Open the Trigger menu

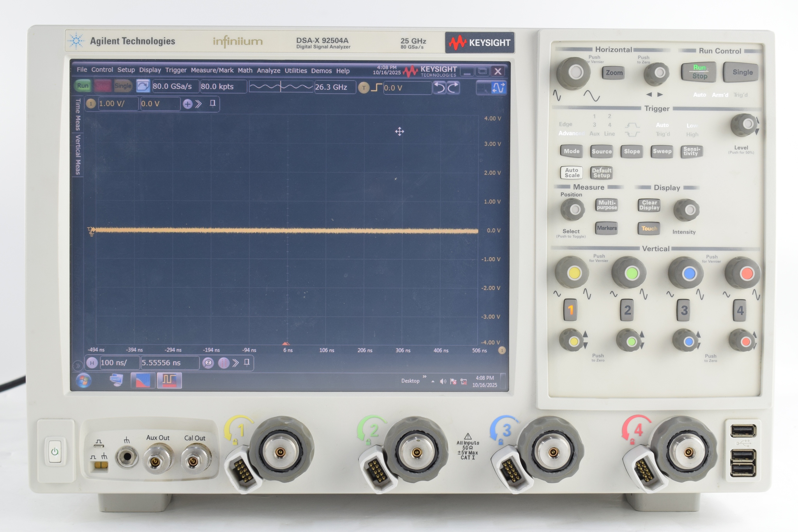[176, 70]
